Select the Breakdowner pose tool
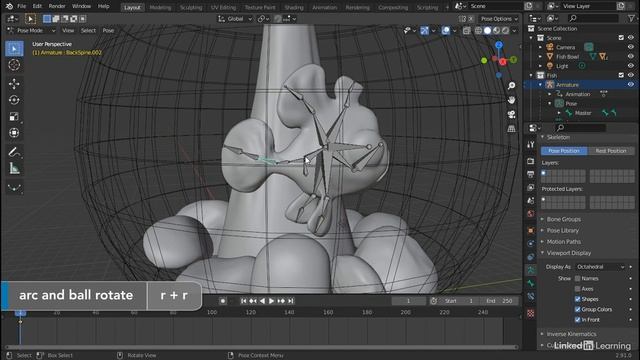 14,188
